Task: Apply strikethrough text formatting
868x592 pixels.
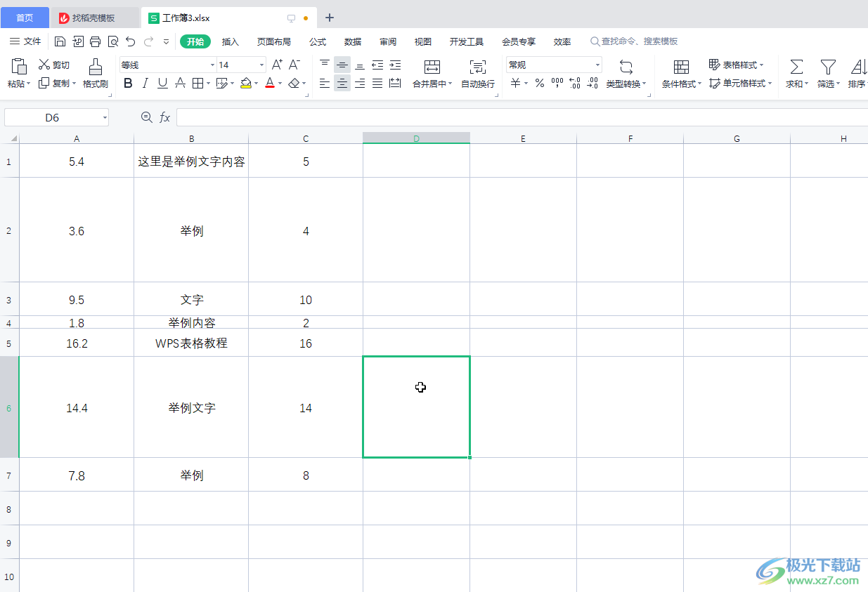Action: point(180,84)
